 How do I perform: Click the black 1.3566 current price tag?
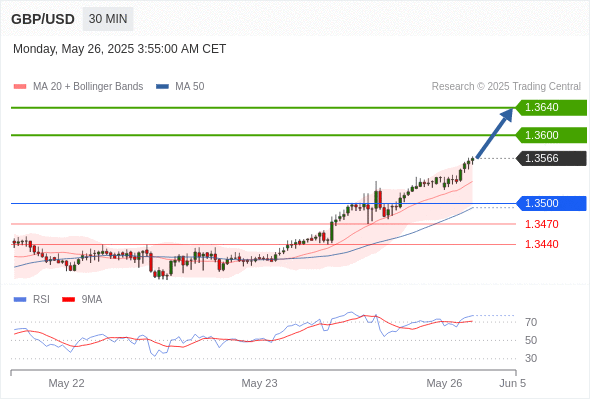tap(551, 158)
